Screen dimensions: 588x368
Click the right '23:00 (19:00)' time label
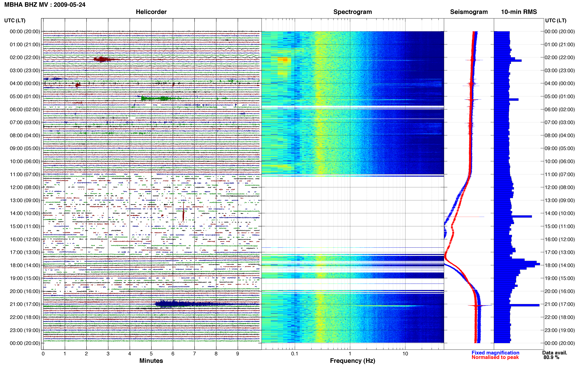point(560,330)
